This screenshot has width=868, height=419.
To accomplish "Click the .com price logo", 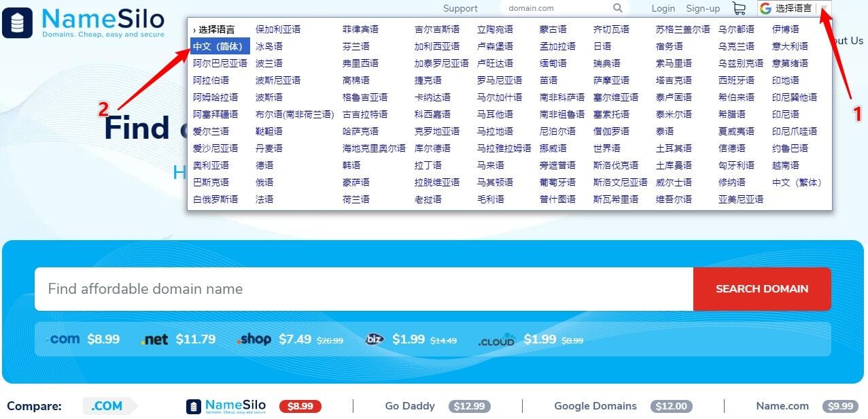I will pyautogui.click(x=63, y=339).
